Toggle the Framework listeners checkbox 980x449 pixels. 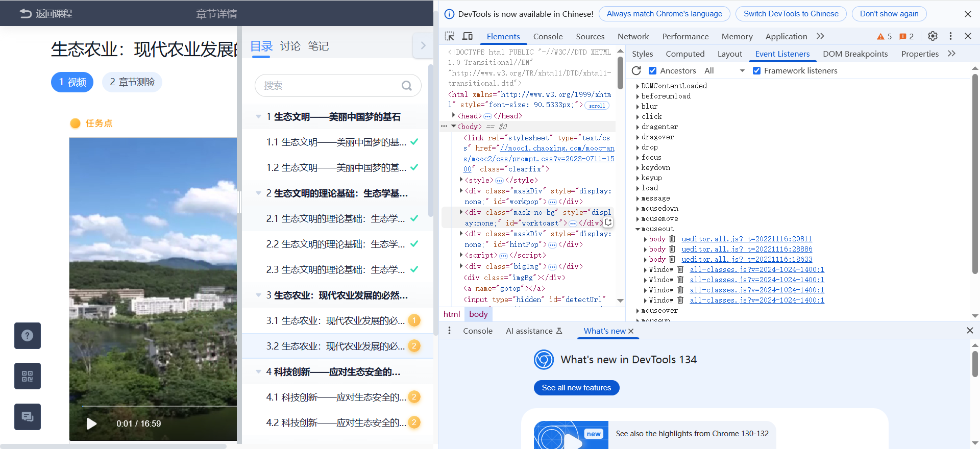(756, 70)
